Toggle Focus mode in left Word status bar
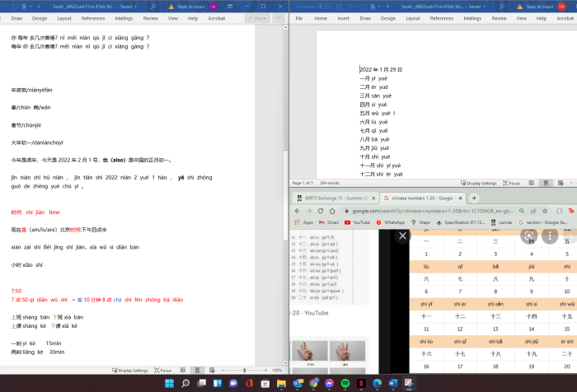Image resolution: width=577 pixels, height=392 pixels. 165,371
